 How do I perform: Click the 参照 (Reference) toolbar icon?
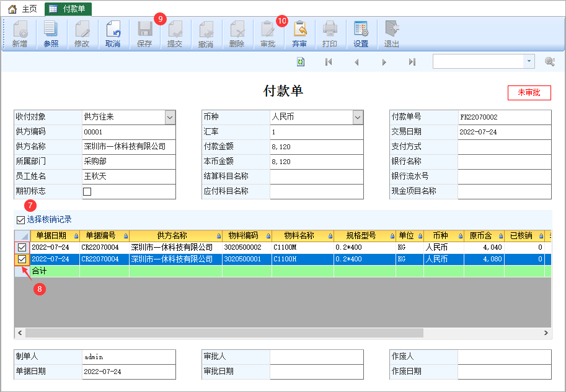51,34
